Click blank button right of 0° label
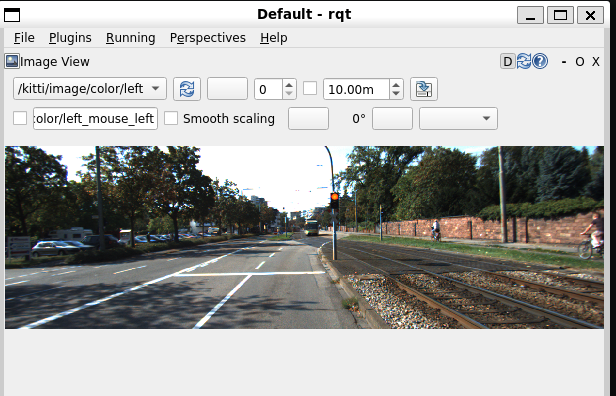This screenshot has width=616, height=396. point(392,118)
